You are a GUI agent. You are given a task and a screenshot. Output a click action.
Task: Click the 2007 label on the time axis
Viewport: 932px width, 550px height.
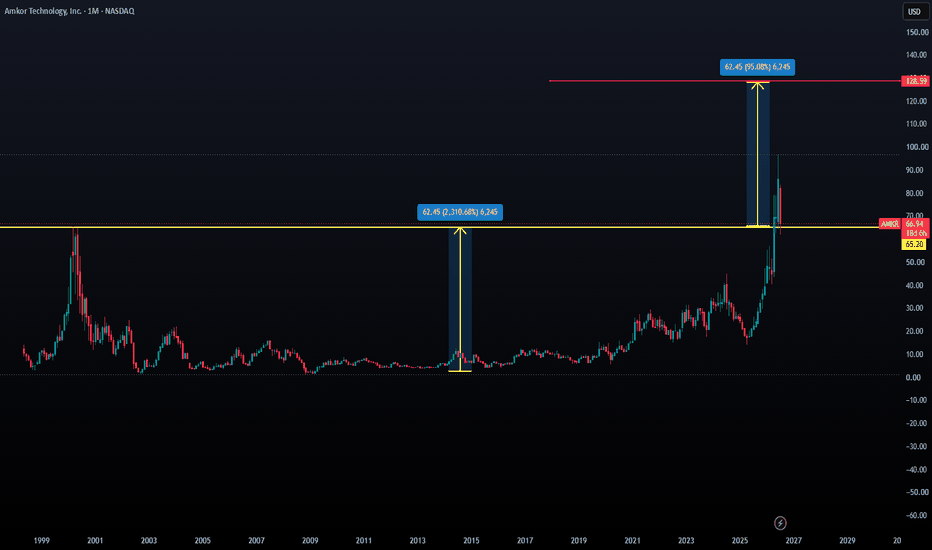256,540
